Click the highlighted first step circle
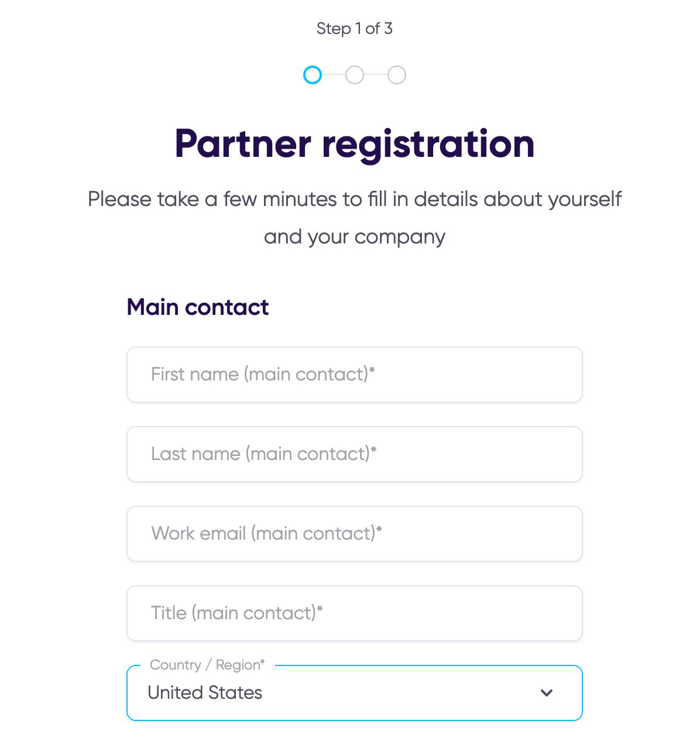The height and width of the screenshot is (755, 700). point(313,75)
